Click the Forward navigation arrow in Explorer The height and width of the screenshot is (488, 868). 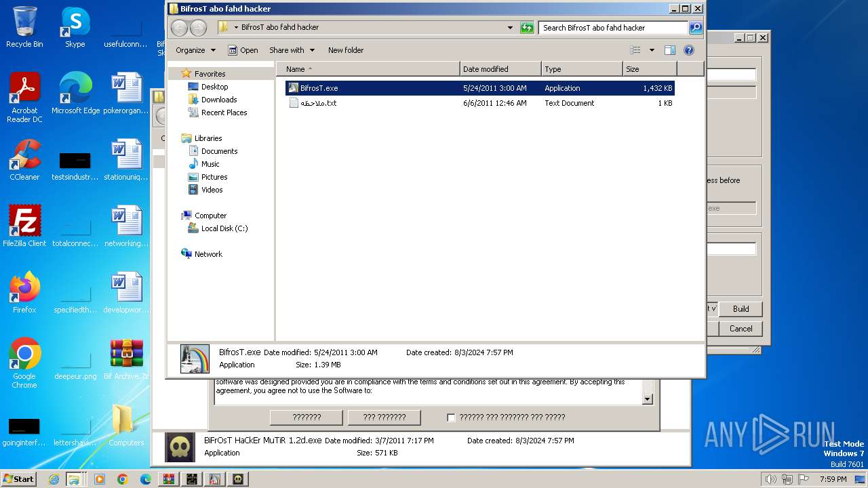click(198, 28)
